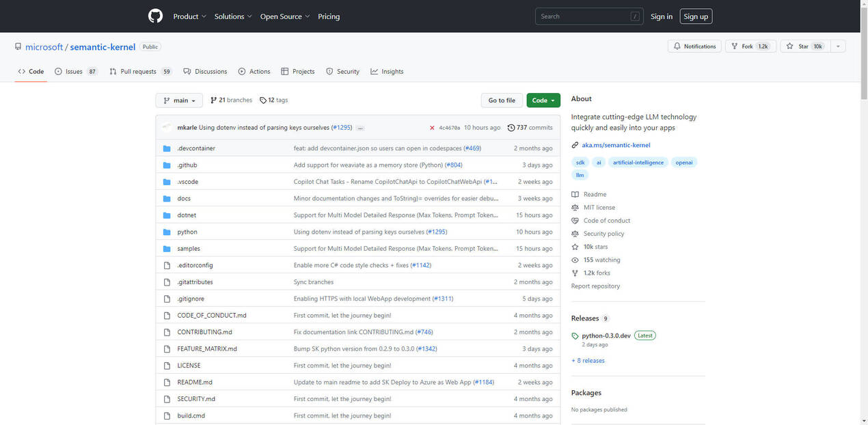
Task: Switch to the Issues tab
Action: pos(77,72)
